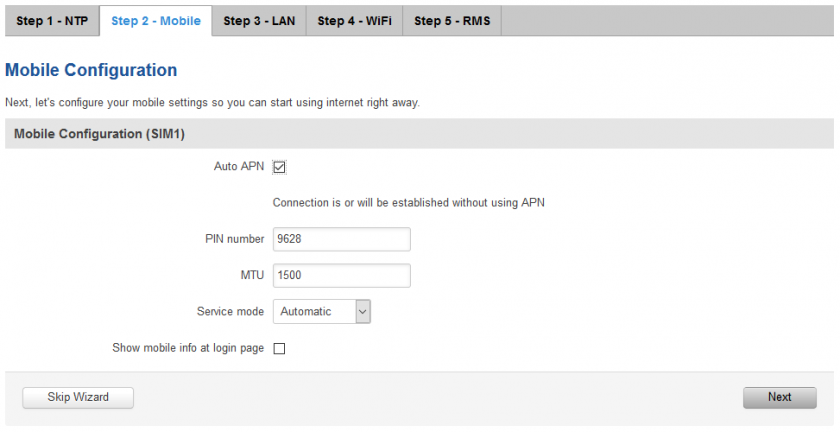The height and width of the screenshot is (432, 840).
Task: Click into the MTU field showing 1500
Action: pyautogui.click(x=342, y=275)
